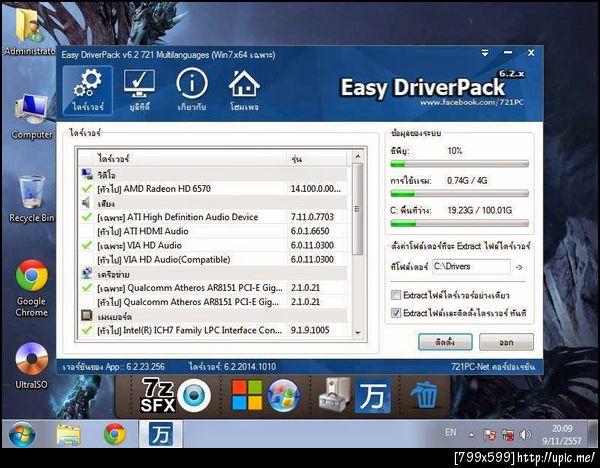The width and height of the screenshot is (600, 468).
Task: Click the action center flag tray icon
Action: 489,435
